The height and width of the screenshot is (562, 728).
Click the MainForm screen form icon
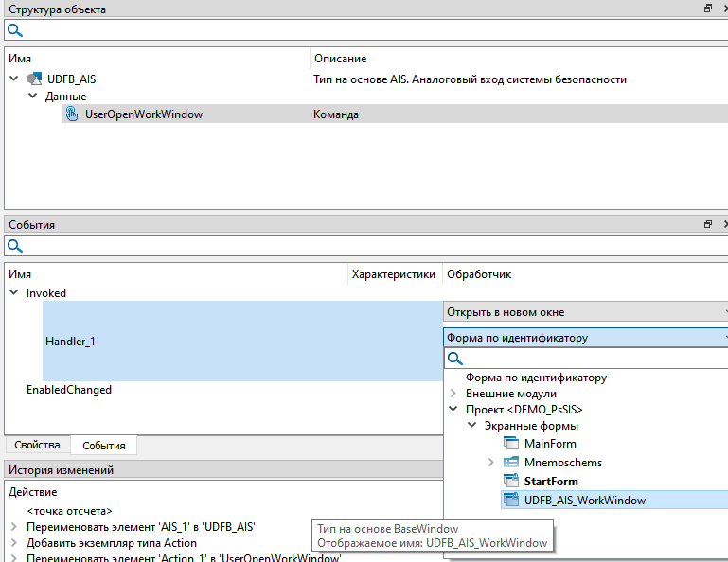(x=511, y=444)
